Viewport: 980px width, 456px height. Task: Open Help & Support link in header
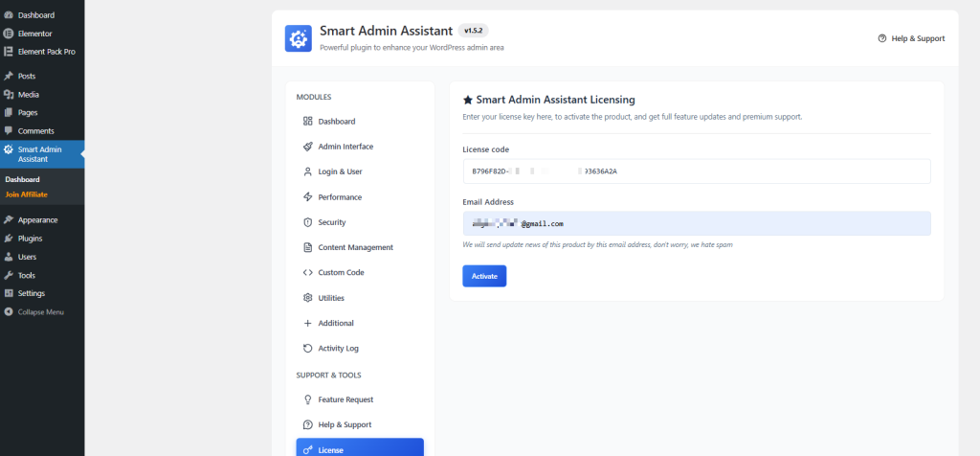[x=911, y=38]
